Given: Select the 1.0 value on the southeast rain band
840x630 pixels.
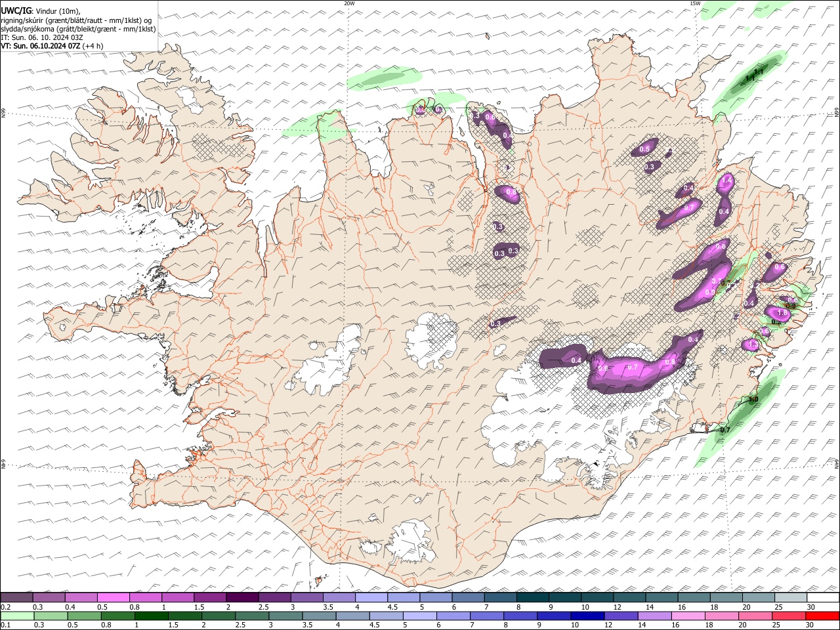Looking at the screenshot, I should click(753, 399).
